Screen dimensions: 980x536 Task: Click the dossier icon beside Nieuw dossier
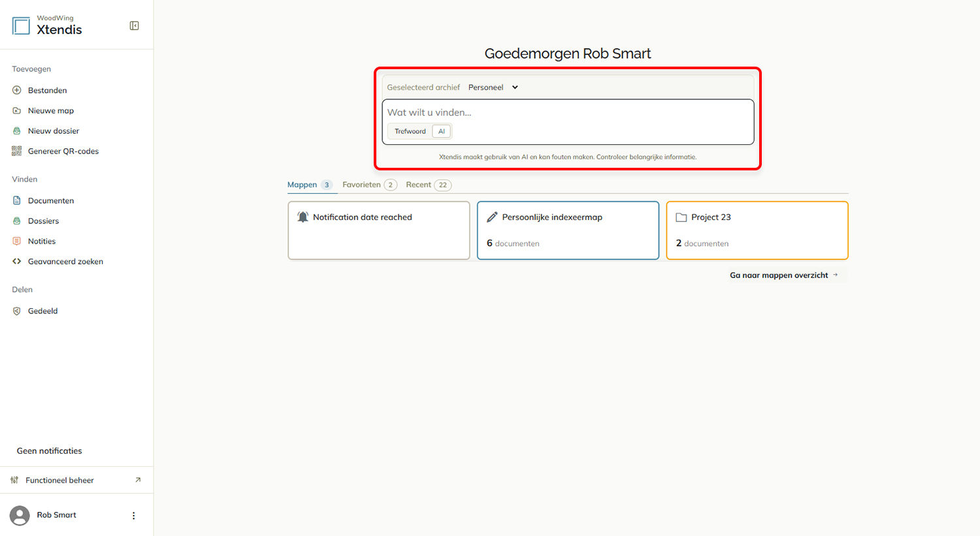click(x=17, y=131)
